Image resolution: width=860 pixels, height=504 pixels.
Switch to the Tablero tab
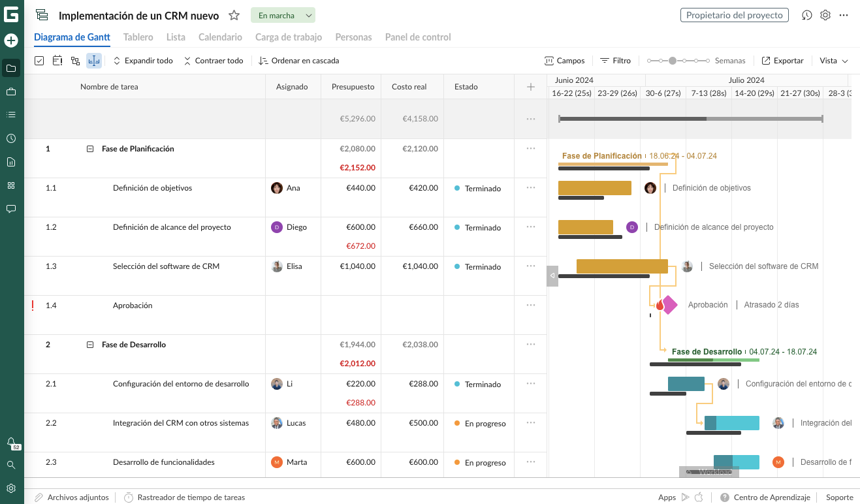(138, 37)
